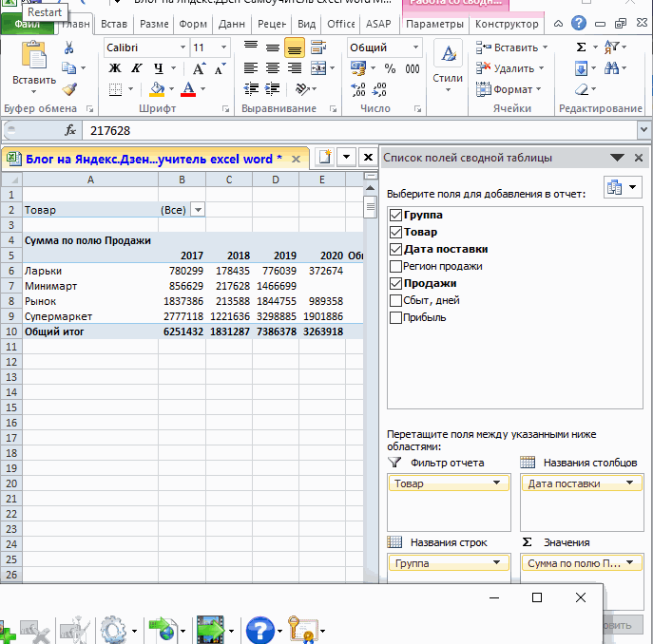Switch to the Данн ribbon tab
The height and width of the screenshot is (644, 653).
coord(231,24)
